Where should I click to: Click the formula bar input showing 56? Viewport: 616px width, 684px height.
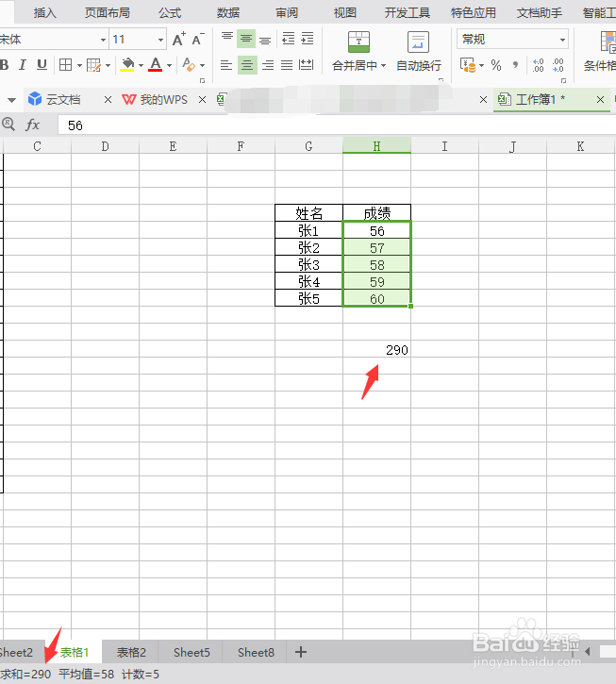[x=337, y=125]
